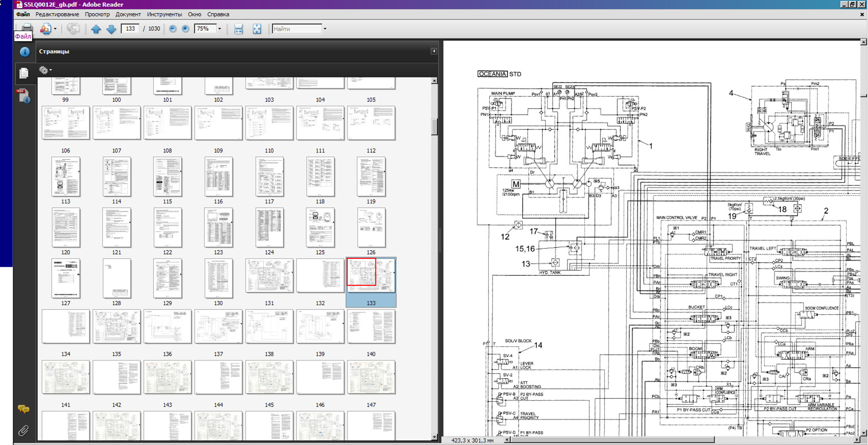Open the blue info panel icon
The image size is (868, 445).
tap(24, 52)
